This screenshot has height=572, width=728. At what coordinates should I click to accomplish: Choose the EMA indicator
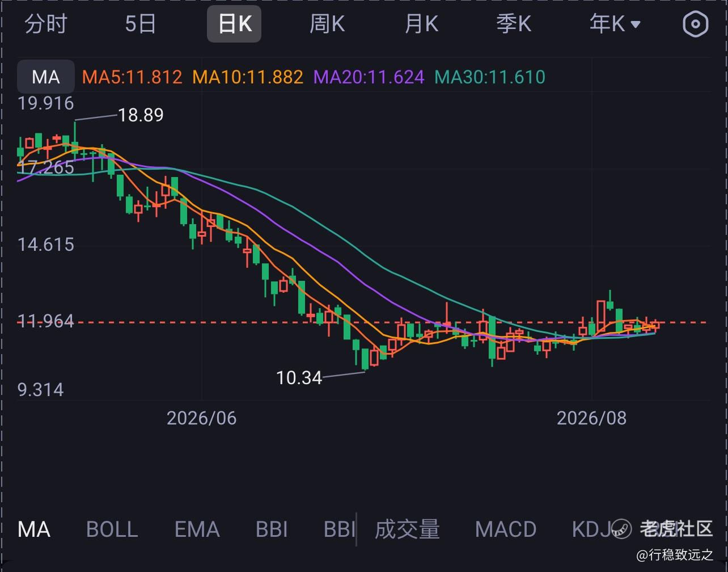197,529
